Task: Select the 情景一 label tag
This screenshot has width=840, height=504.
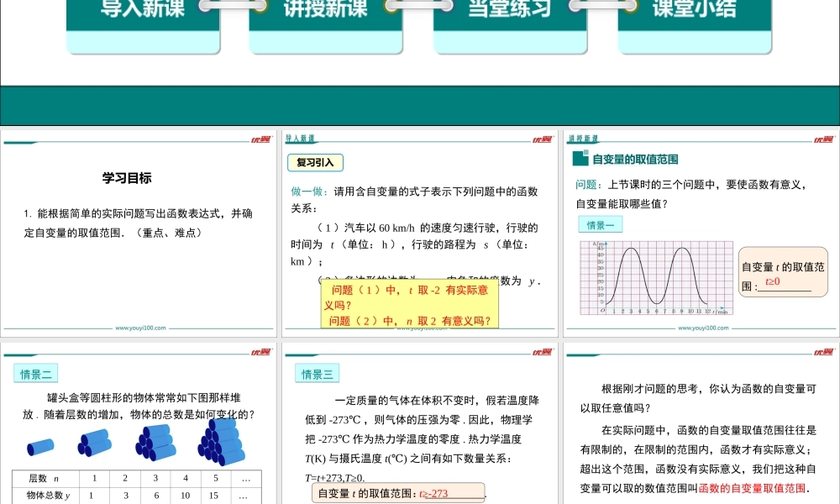Action: pos(601,224)
